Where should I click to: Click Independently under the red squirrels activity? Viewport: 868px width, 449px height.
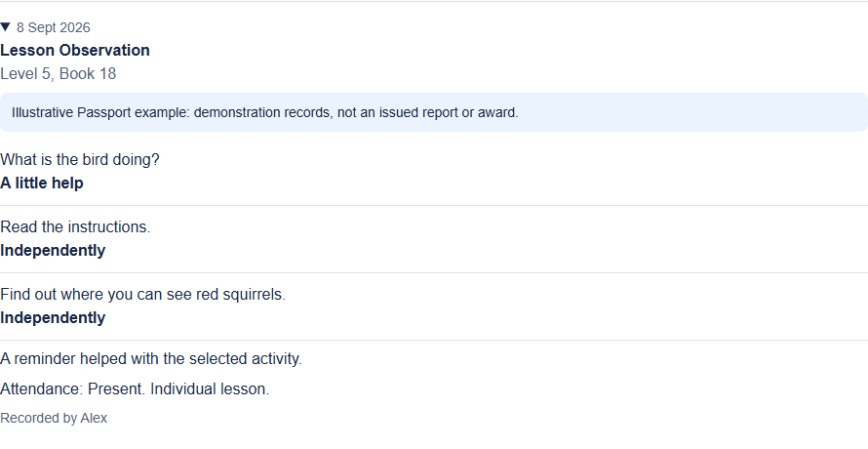(x=53, y=318)
